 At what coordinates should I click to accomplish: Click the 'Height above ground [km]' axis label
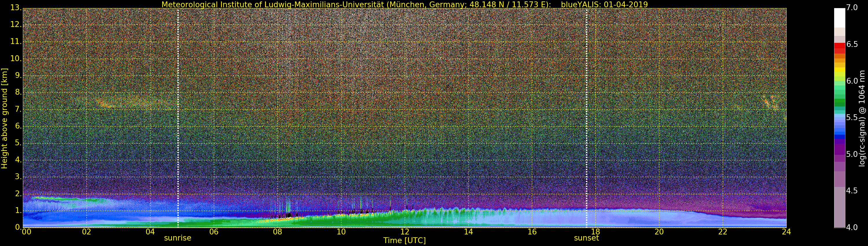pyautogui.click(x=4, y=118)
